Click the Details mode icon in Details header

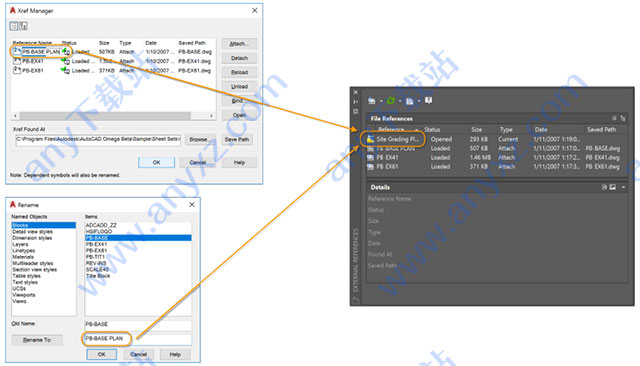click(604, 187)
